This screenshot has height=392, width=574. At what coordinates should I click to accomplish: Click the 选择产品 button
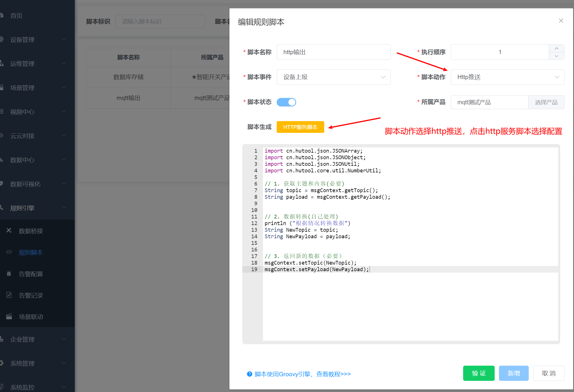(x=546, y=102)
